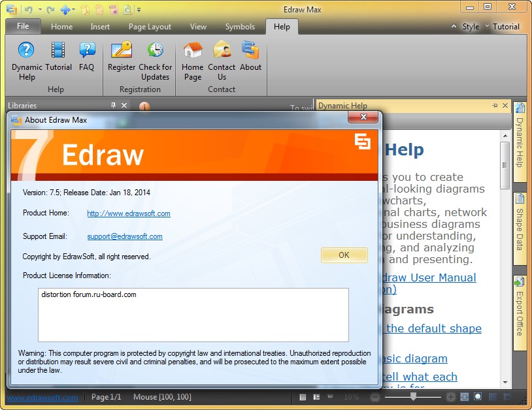Click the Dynamic Help scroll down arrow
The image size is (532, 410).
tap(505, 383)
